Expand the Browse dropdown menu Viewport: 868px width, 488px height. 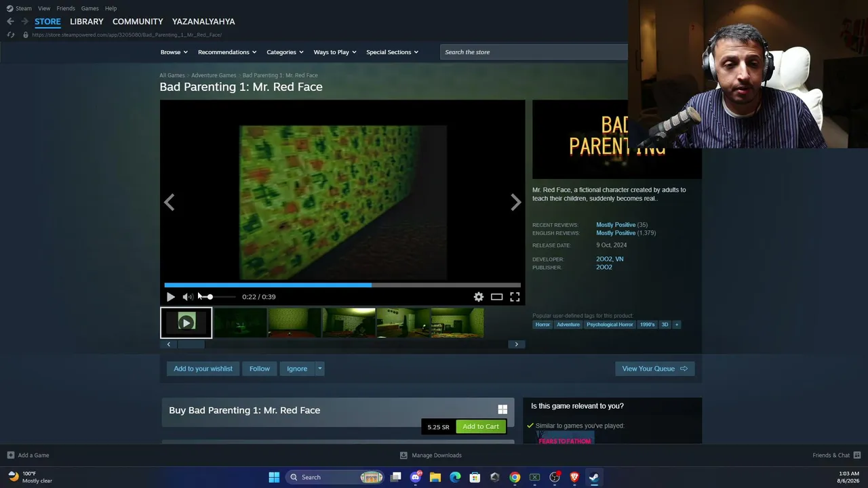[x=174, y=52]
